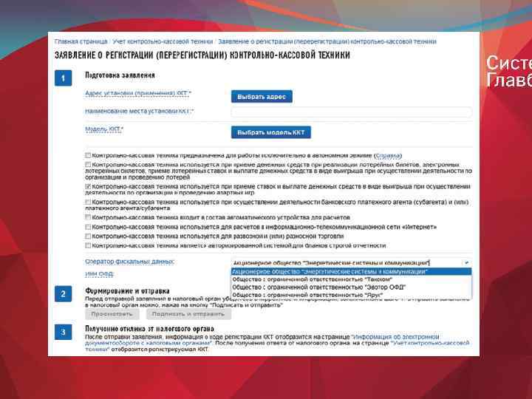This screenshot has width=532, height=399.
Task: Click the 'Выбрать адрес' button
Action: click(262, 97)
